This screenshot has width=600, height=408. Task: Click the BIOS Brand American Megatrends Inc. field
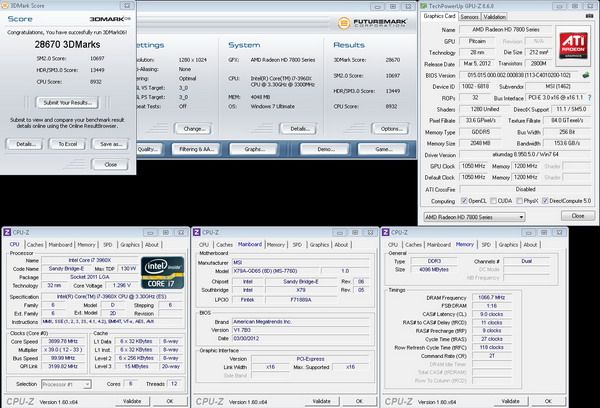(x=301, y=322)
